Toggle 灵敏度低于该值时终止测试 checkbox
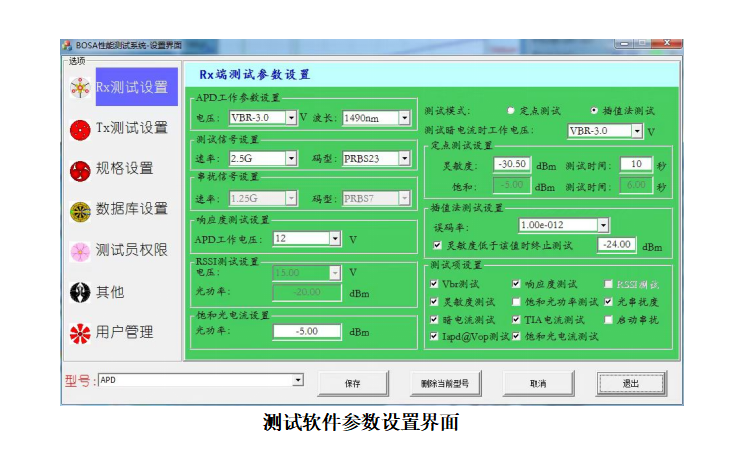Image resolution: width=750 pixels, height=461 pixels. 437,245
